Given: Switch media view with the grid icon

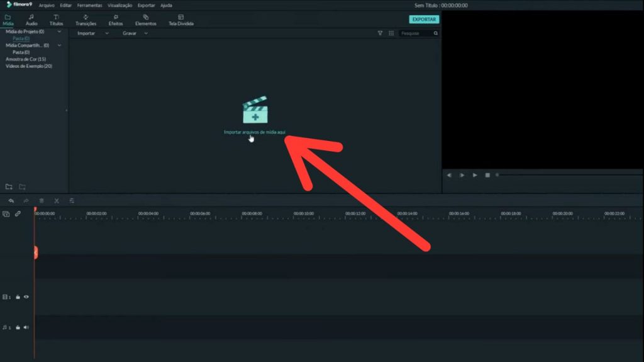Looking at the screenshot, I should click(391, 33).
